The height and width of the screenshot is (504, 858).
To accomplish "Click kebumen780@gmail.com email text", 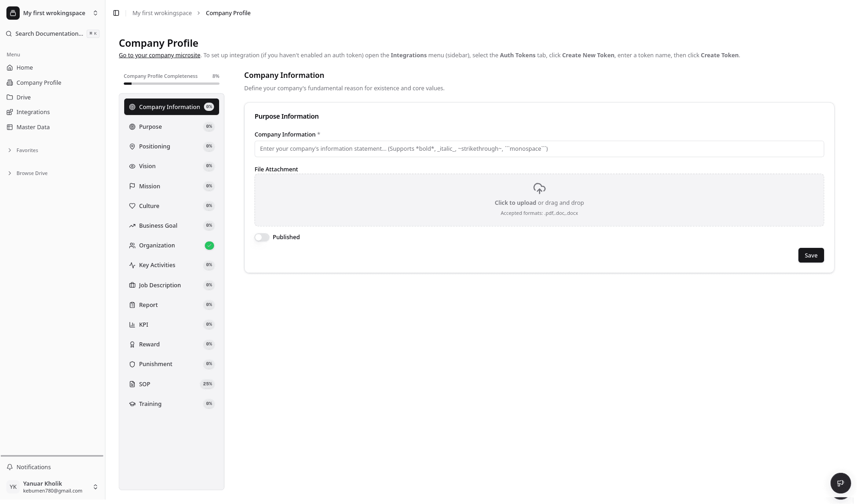I will (x=53, y=491).
